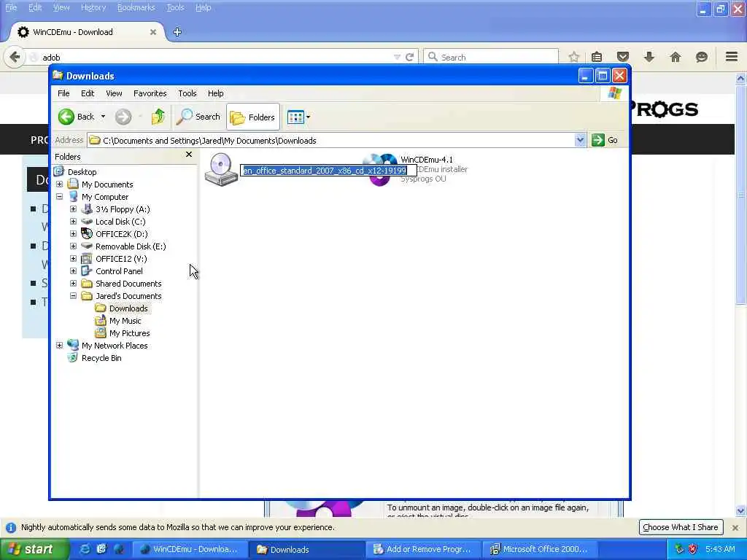The height and width of the screenshot is (560, 747).
Task: Expand OFFICE2K (D:) node
Action: [74, 234]
